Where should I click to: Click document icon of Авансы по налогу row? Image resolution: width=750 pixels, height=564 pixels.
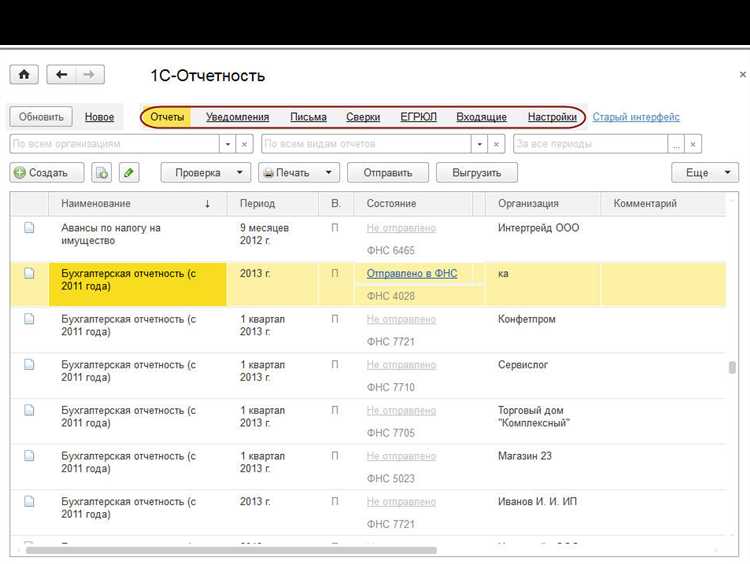pos(29,228)
